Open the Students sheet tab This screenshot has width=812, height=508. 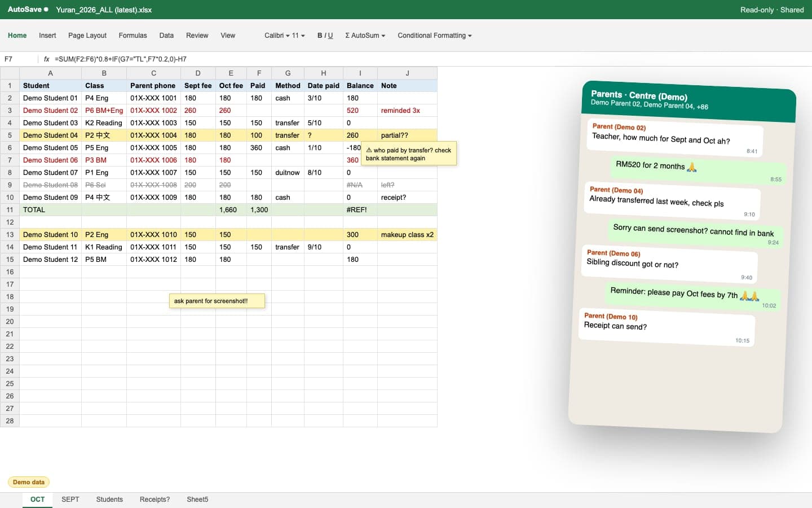point(109,500)
